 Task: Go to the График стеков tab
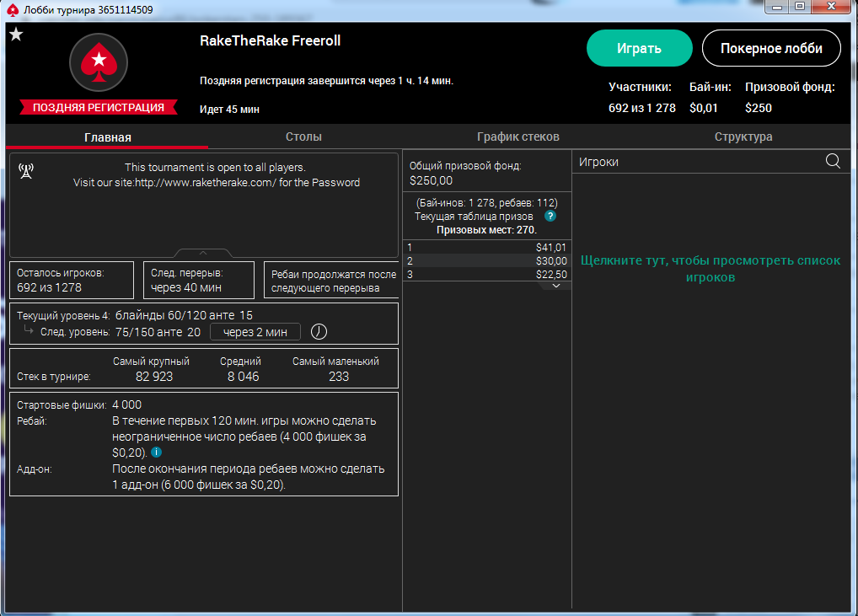pyautogui.click(x=518, y=137)
